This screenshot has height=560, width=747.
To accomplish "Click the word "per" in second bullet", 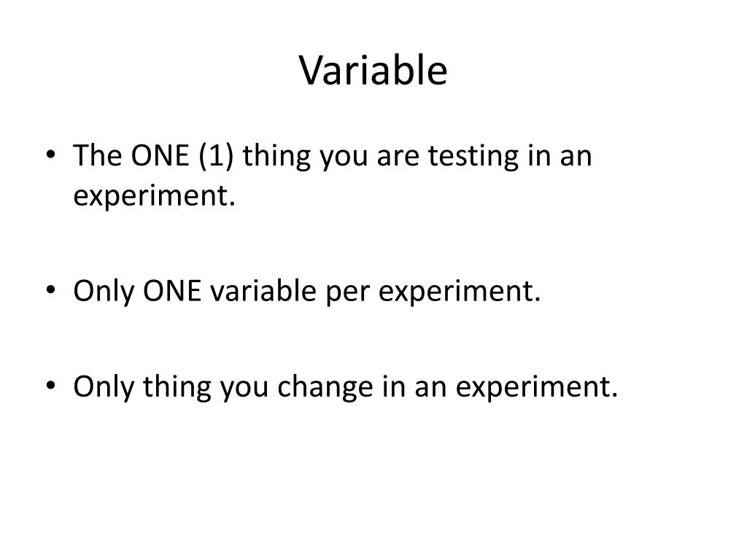I will click(348, 293).
